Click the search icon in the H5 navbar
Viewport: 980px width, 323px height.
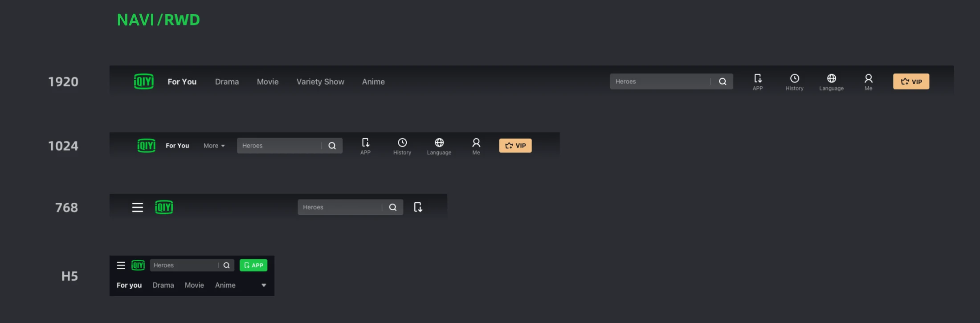click(x=226, y=265)
